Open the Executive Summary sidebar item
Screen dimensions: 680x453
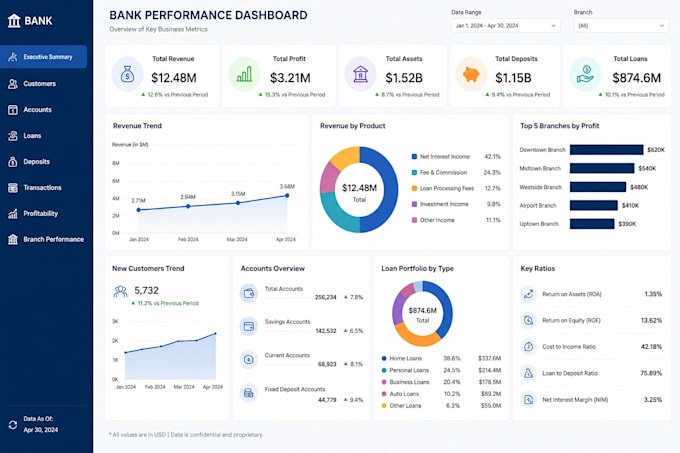(x=43, y=57)
